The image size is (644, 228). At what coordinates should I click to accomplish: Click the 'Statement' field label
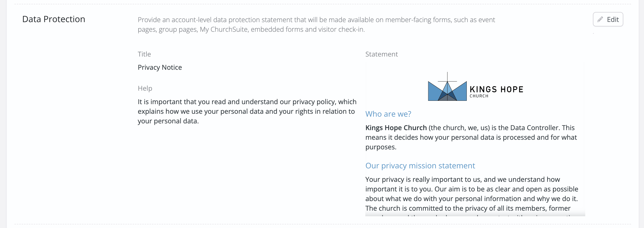point(381,54)
